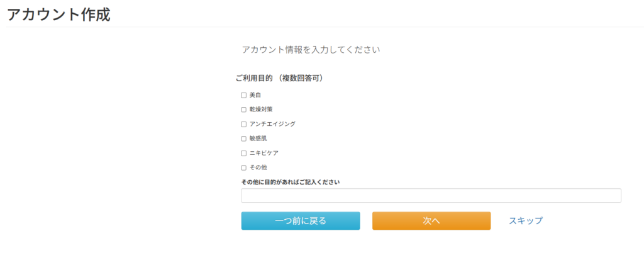The height and width of the screenshot is (262, 644).
Task: Click the 美白 option label text
Action: coord(255,95)
